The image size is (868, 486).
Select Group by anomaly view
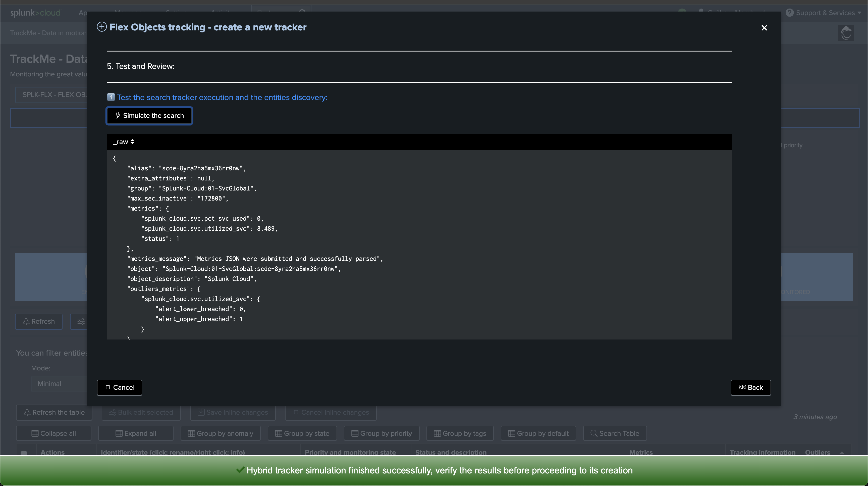click(220, 433)
